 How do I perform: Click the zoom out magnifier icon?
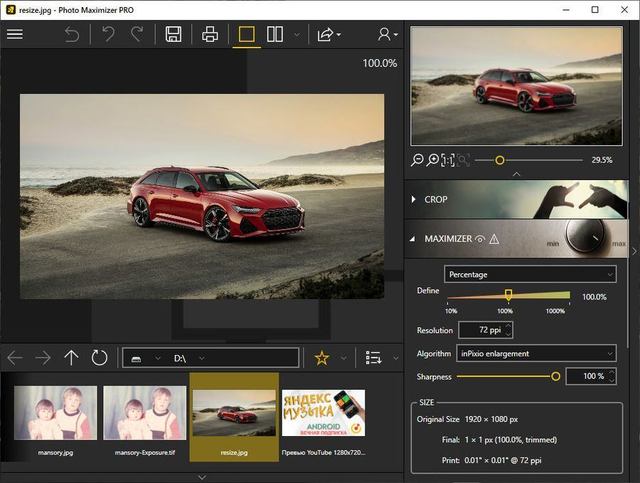pyautogui.click(x=417, y=160)
